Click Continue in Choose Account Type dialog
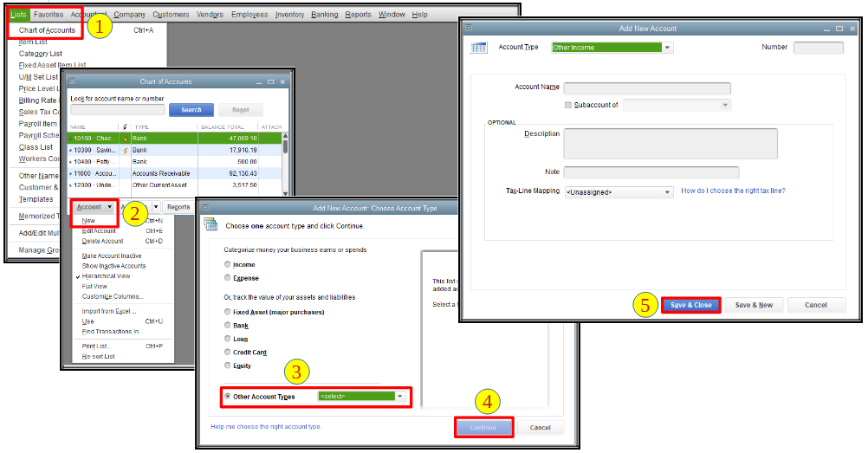 (x=483, y=428)
